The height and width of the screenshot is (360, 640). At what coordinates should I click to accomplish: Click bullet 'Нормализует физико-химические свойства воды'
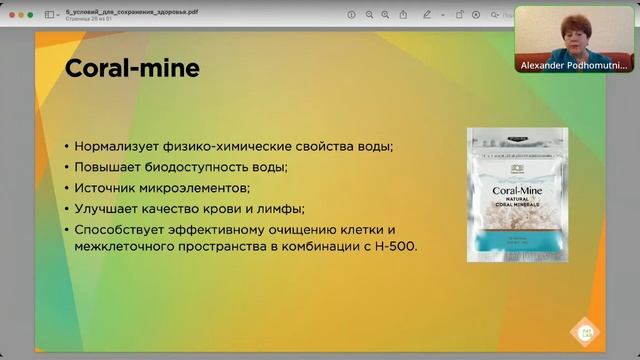click(x=233, y=146)
